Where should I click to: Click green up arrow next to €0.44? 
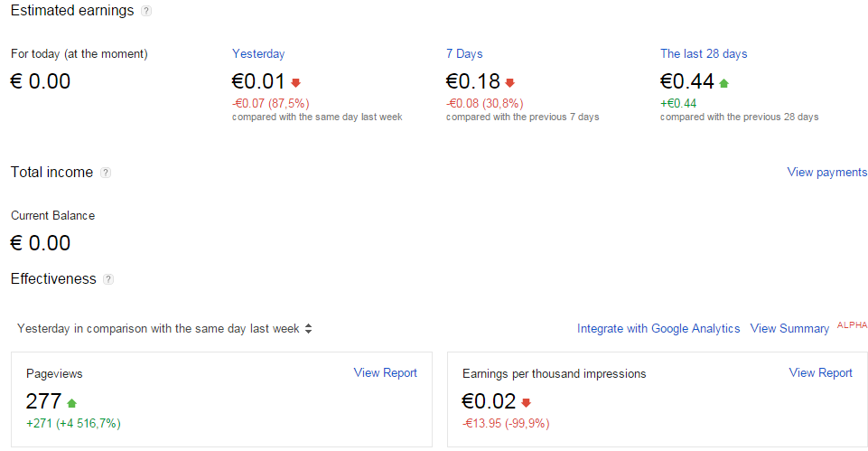tap(723, 83)
